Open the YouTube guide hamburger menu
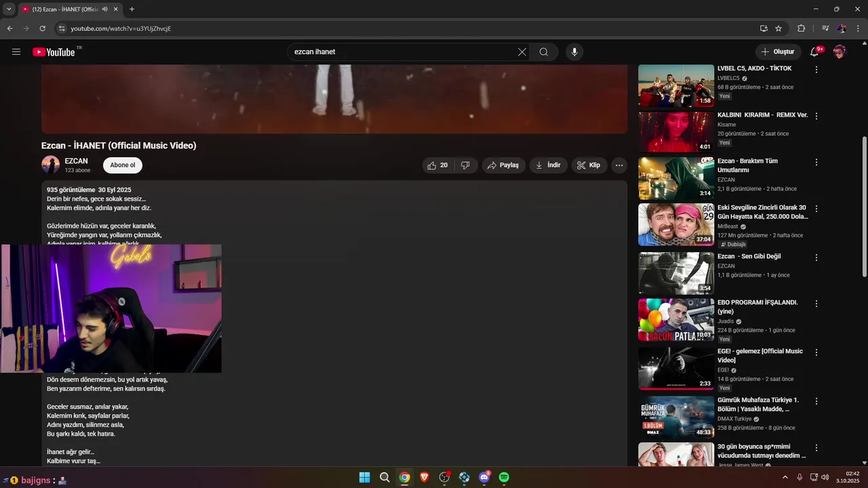The image size is (868, 488). [16, 52]
